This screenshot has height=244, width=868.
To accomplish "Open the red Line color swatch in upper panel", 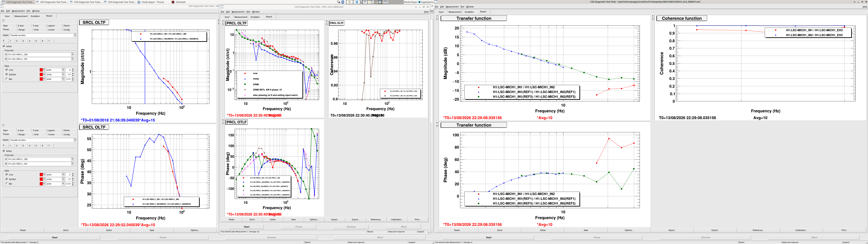I will pyautogui.click(x=41, y=70).
